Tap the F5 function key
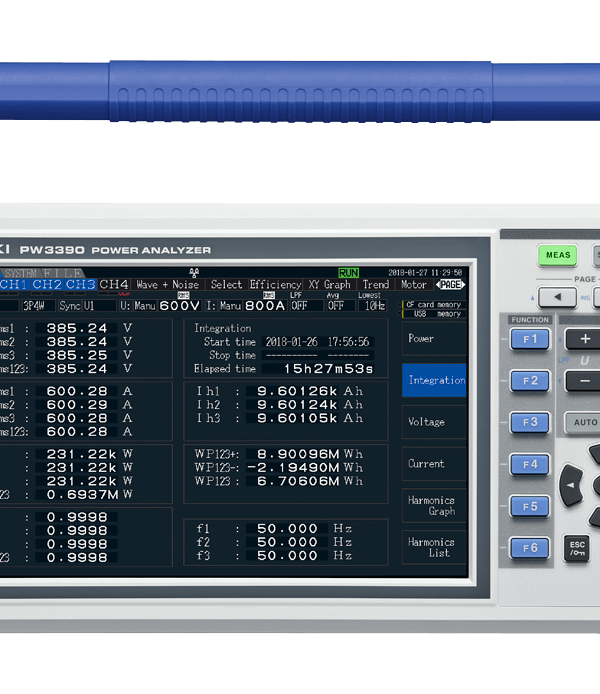 point(530,506)
